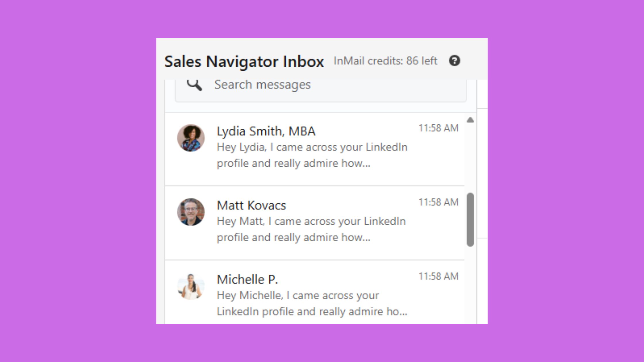
Task: Select the Sales Navigator Inbox title
Action: [x=244, y=61]
